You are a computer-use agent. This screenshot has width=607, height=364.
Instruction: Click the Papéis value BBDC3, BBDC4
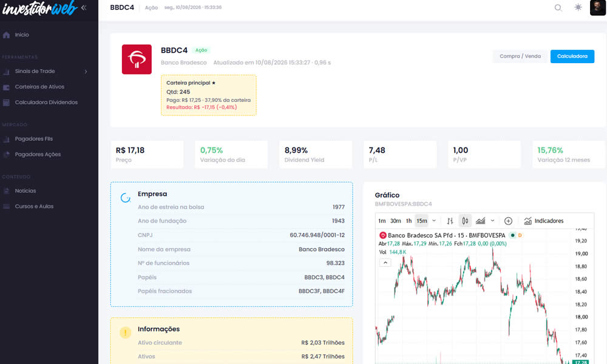coord(324,277)
